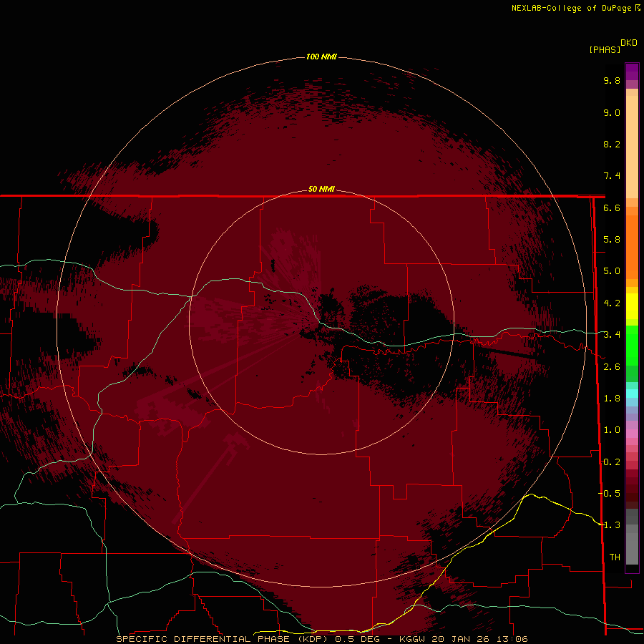Click "0.5 DEG" elevation in the caption
Screen dimensions: 644x644
tap(357, 639)
